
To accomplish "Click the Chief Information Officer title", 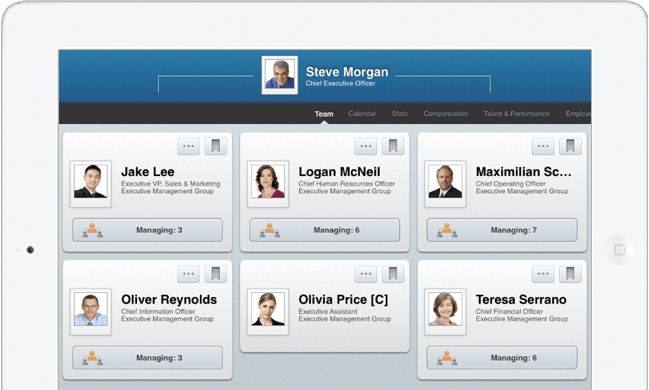I will pos(158,311).
